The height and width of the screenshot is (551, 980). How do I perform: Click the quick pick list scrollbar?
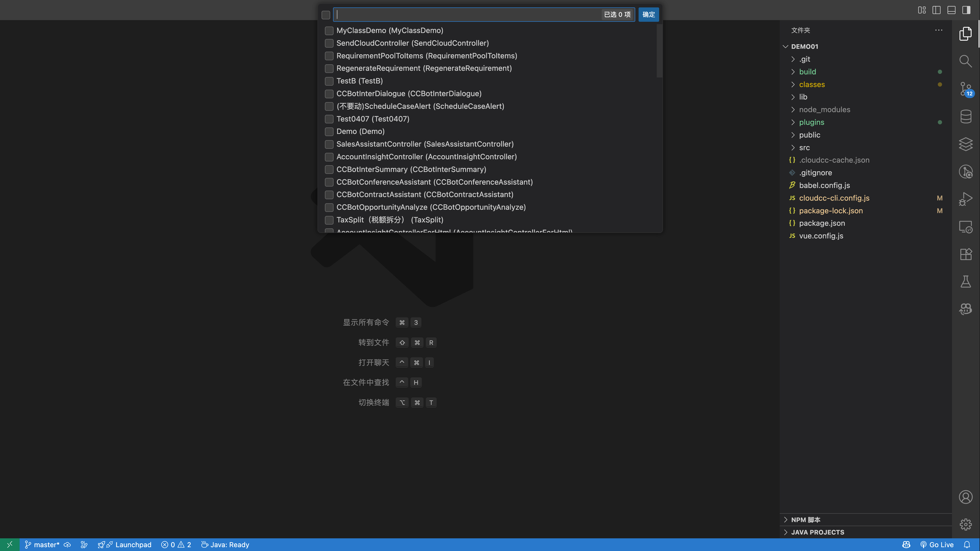click(659, 51)
